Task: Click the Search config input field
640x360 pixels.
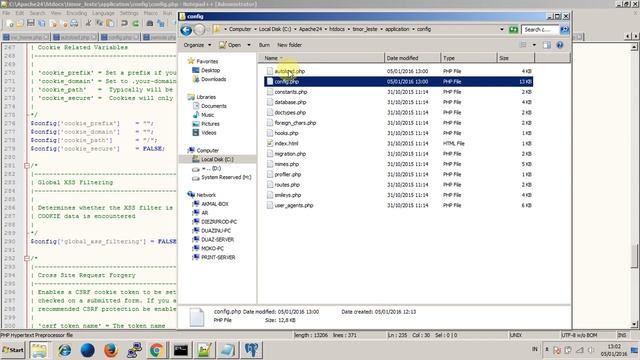Action: (x=540, y=29)
